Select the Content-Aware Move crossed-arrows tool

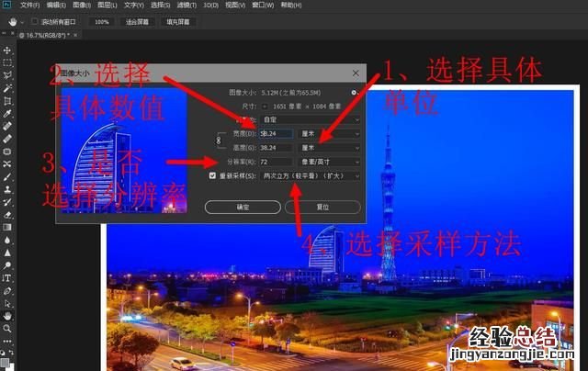pos(7,164)
